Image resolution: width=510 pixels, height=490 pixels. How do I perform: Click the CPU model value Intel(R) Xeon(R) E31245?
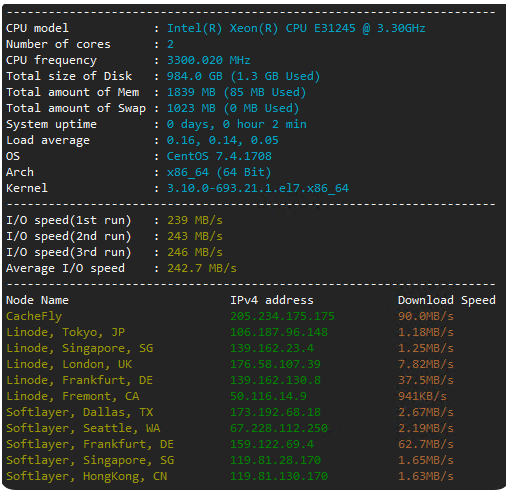coord(296,28)
